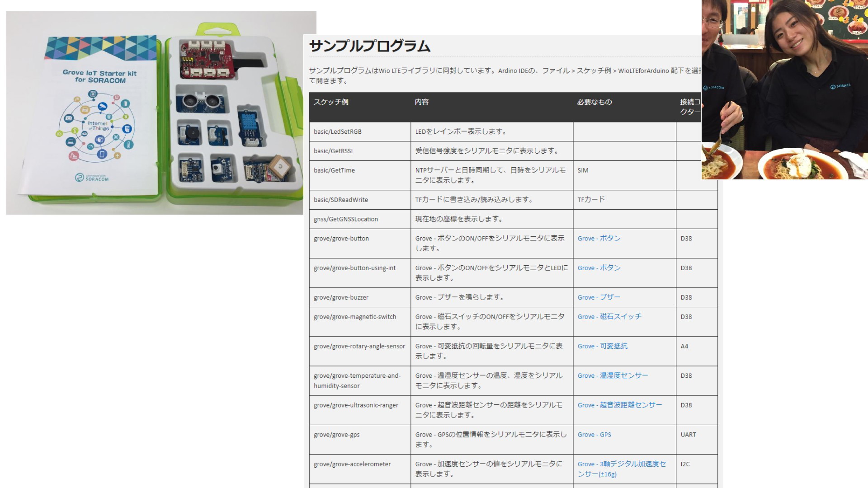Click the A4 connector cell
Screen dimensions: 868x488
[x=697, y=352]
